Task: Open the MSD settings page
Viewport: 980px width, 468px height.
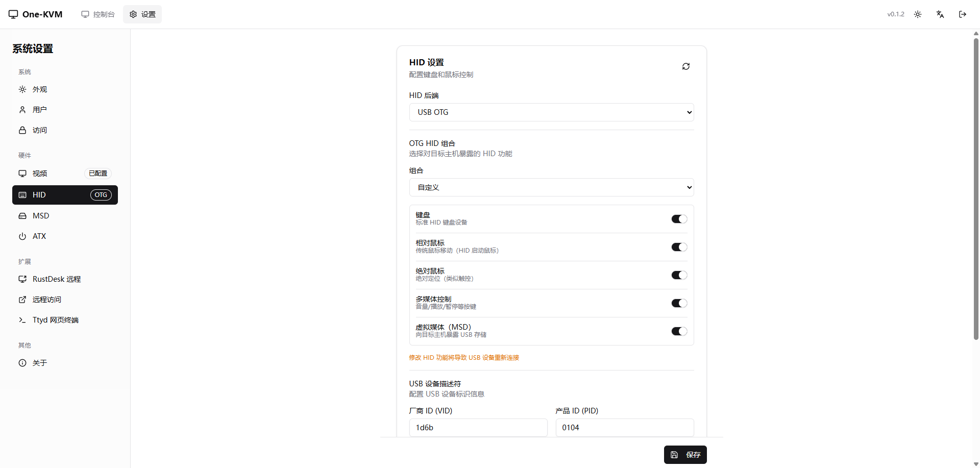Action: 41,216
